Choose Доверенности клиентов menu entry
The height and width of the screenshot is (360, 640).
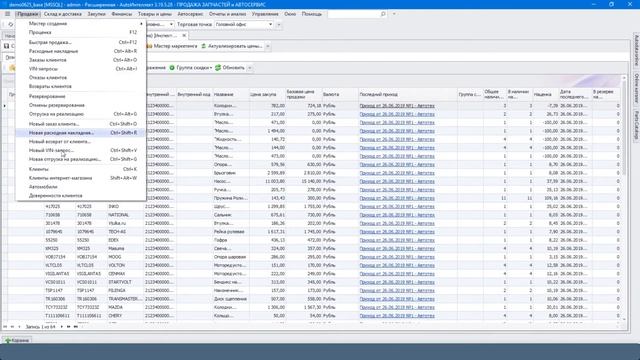tap(81, 196)
